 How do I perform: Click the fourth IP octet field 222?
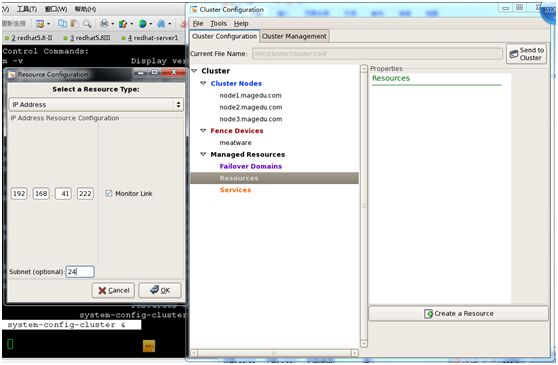(85, 194)
